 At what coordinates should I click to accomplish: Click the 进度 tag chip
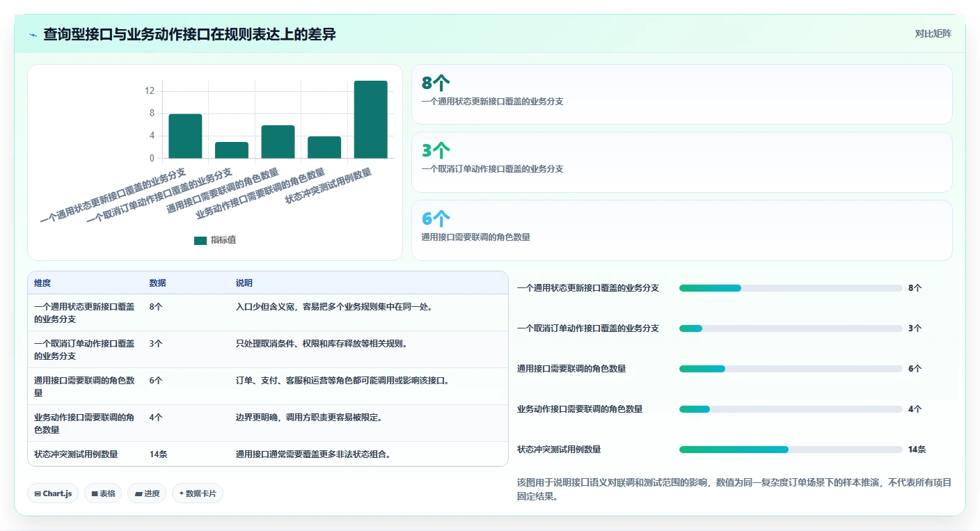146,493
